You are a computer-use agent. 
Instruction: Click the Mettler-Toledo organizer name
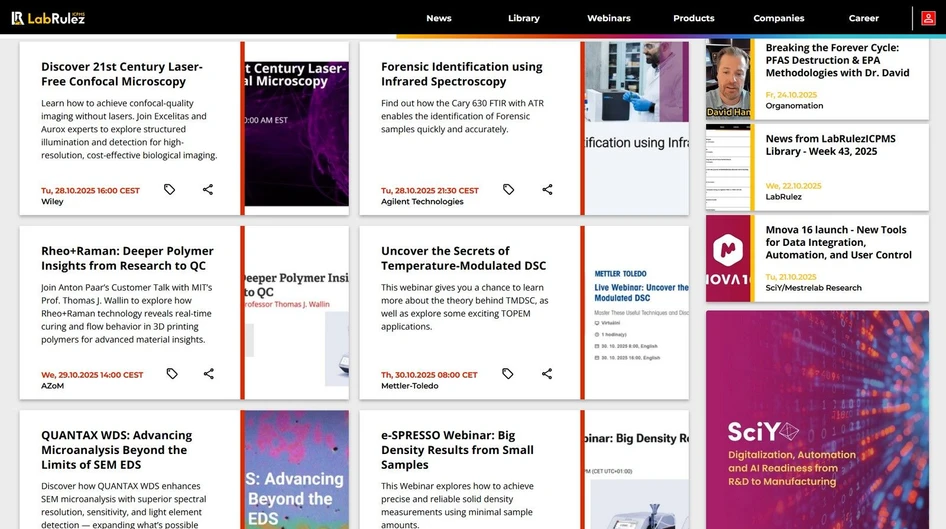click(410, 385)
